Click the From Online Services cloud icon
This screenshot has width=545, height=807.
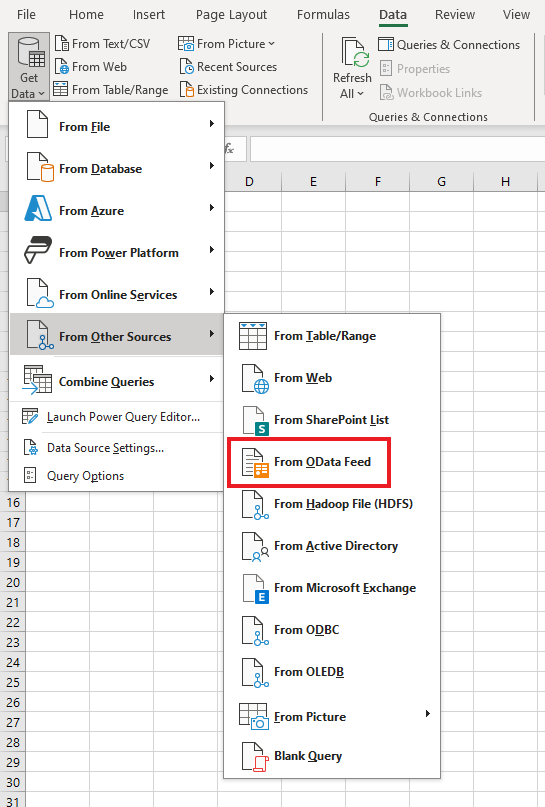(40, 293)
